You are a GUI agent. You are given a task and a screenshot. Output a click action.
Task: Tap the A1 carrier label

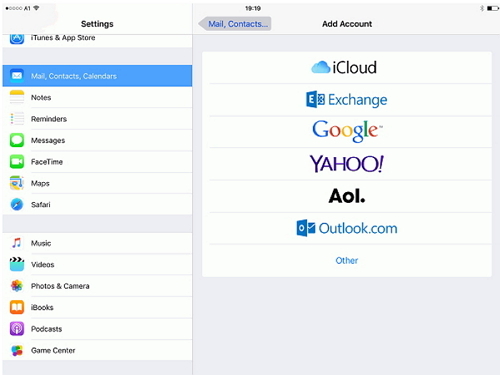coord(27,8)
